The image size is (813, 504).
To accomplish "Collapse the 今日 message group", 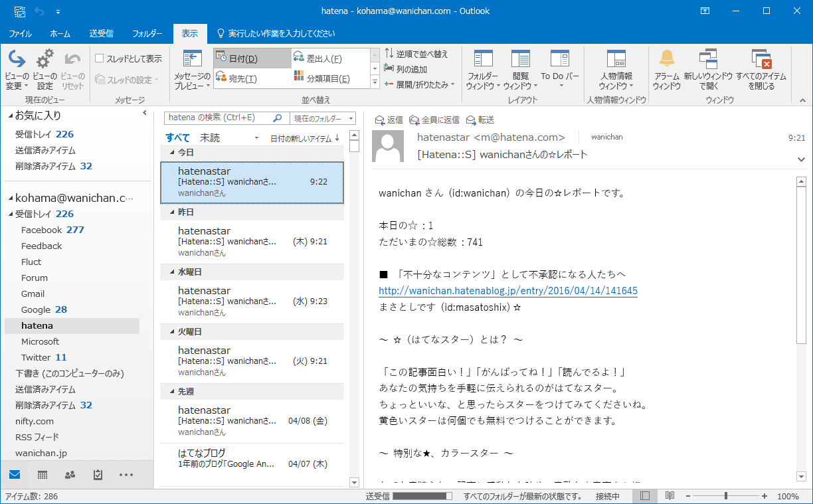I will coord(173,153).
